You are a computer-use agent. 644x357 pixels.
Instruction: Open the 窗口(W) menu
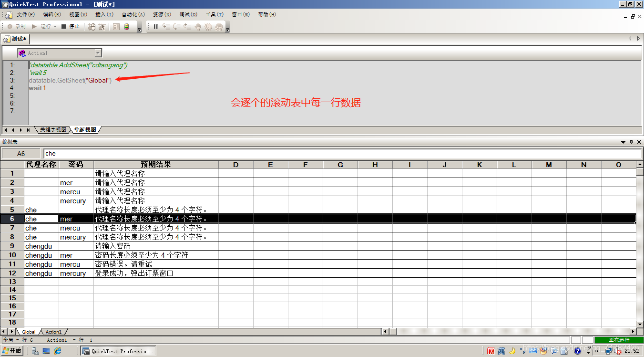tap(241, 15)
